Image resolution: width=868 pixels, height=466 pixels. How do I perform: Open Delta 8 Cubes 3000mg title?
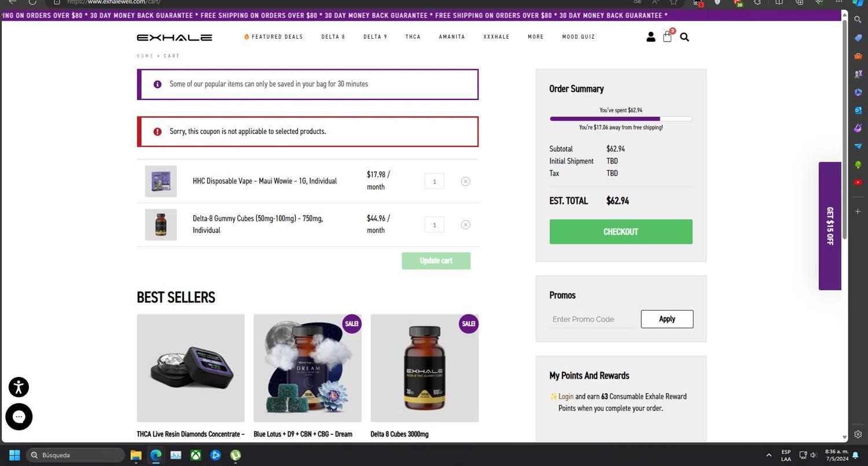click(x=400, y=434)
